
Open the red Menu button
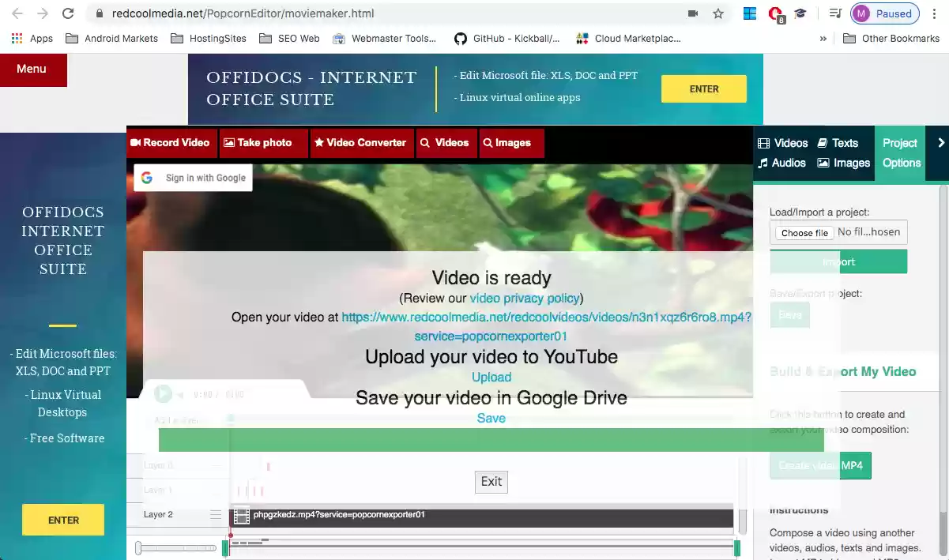(32, 70)
